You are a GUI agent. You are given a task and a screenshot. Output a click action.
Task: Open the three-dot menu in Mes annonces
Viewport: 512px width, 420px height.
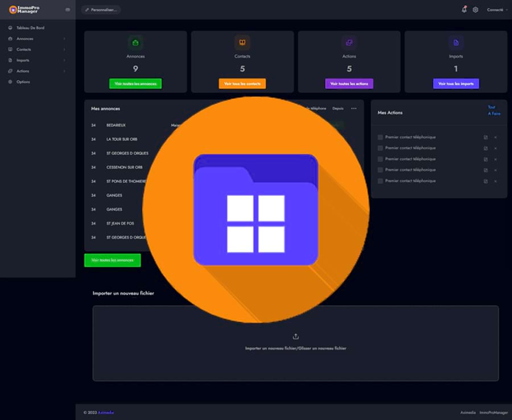pyautogui.click(x=353, y=109)
